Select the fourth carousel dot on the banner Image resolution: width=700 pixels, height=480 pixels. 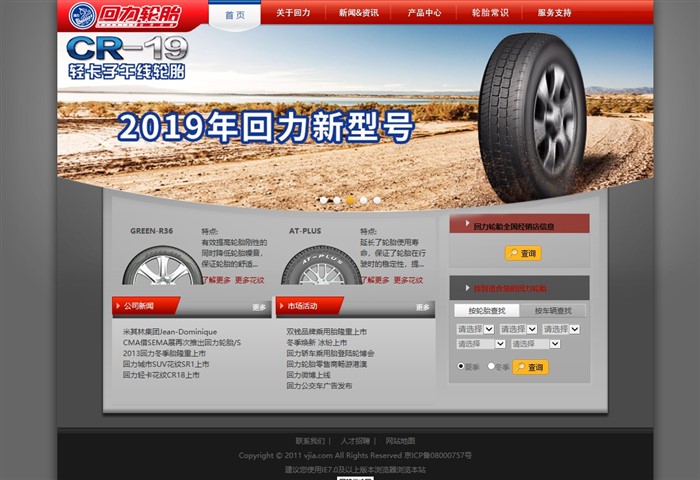(364, 200)
